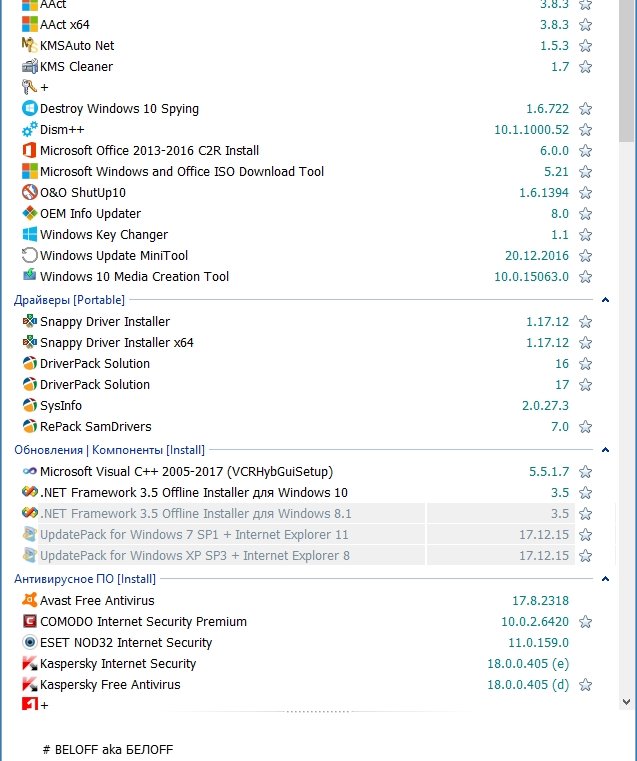The image size is (637, 761).
Task: Select Snappy Driver Installer entry
Action: pyautogui.click(x=105, y=321)
